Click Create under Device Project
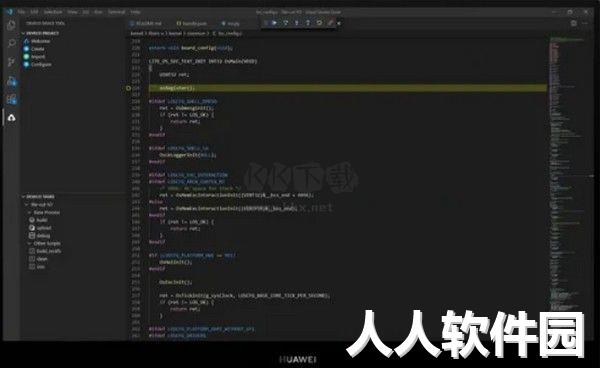The image size is (600, 368). (38, 49)
